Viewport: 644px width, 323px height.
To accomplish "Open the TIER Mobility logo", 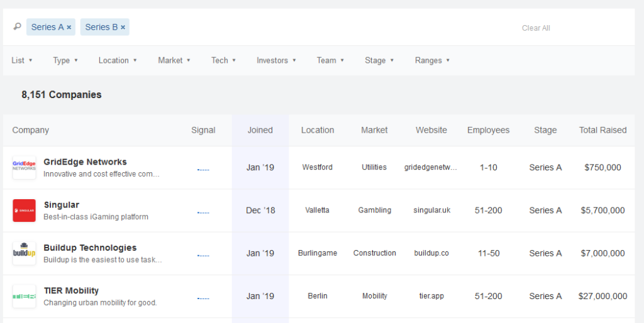I will [25, 297].
